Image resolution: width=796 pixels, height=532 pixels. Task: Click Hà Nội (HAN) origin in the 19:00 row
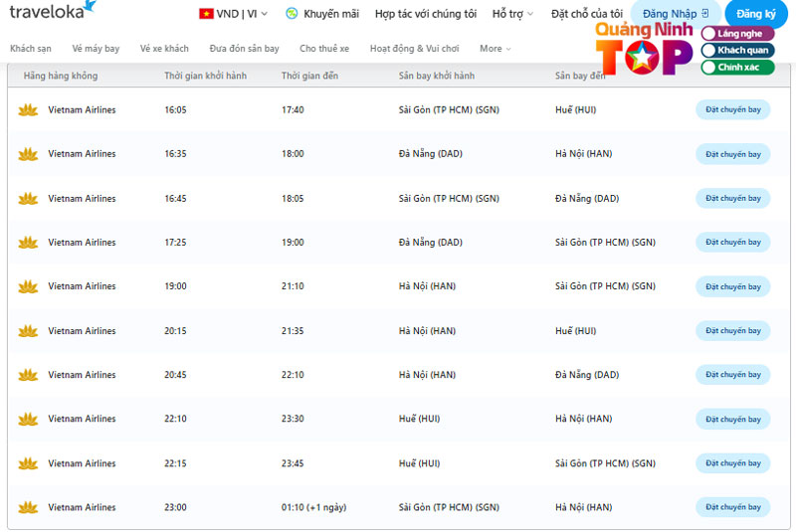point(427,286)
